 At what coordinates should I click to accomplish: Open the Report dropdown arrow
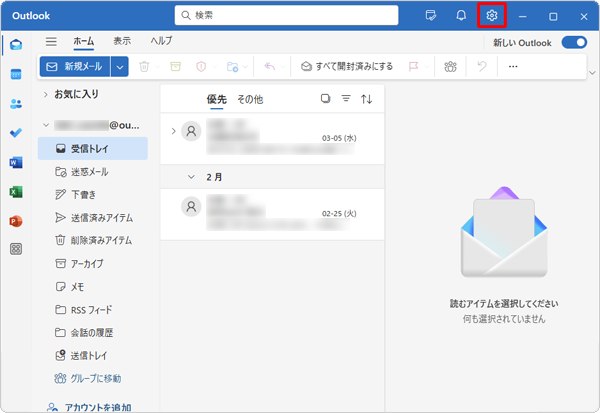(x=214, y=67)
